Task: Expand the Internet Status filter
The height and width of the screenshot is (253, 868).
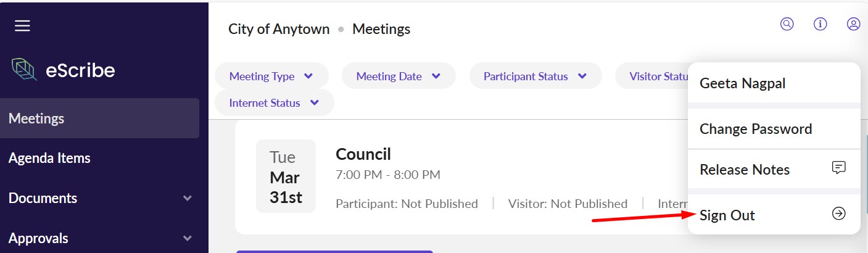Action: click(x=274, y=103)
